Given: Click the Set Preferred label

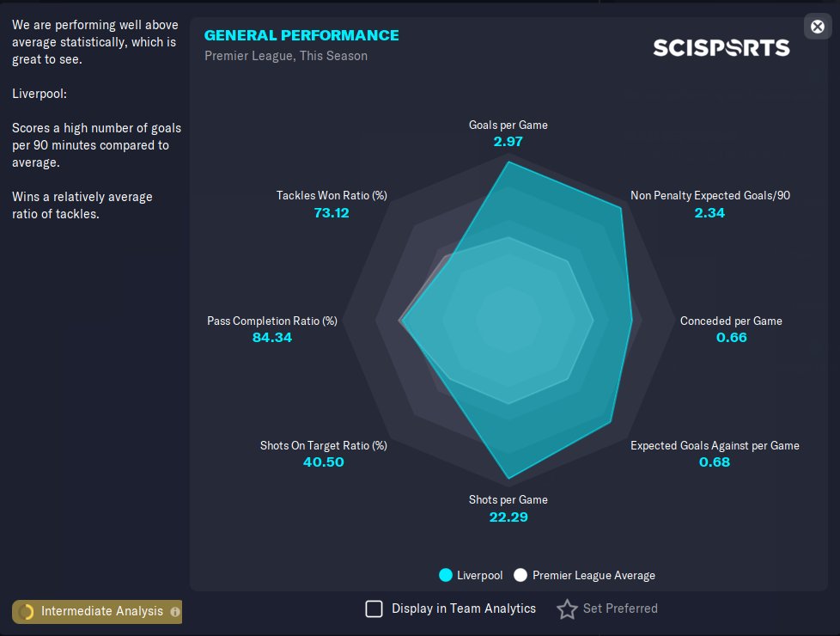Looking at the screenshot, I should click(620, 608).
